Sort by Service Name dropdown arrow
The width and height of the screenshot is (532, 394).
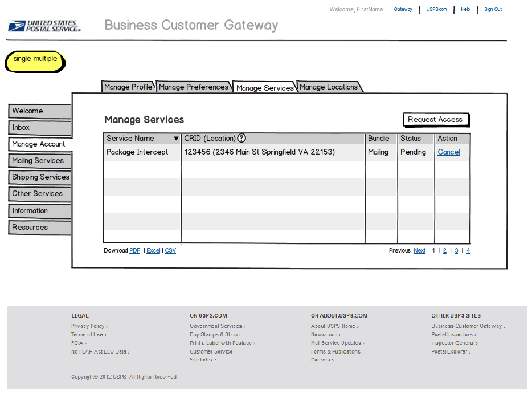point(176,139)
